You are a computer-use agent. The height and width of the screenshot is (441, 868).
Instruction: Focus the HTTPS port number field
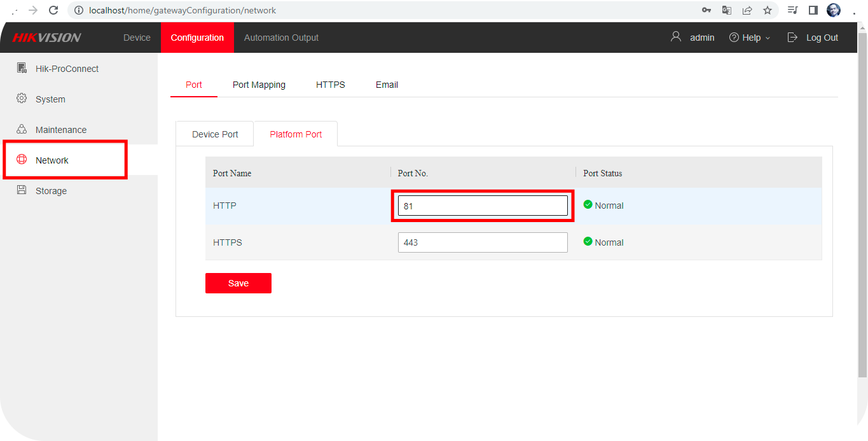click(x=482, y=242)
